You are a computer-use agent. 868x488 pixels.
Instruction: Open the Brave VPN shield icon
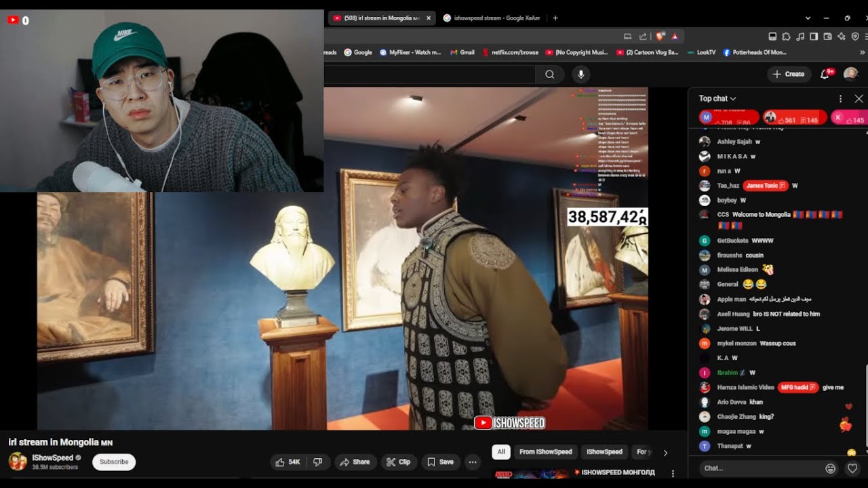pyautogui.click(x=855, y=36)
